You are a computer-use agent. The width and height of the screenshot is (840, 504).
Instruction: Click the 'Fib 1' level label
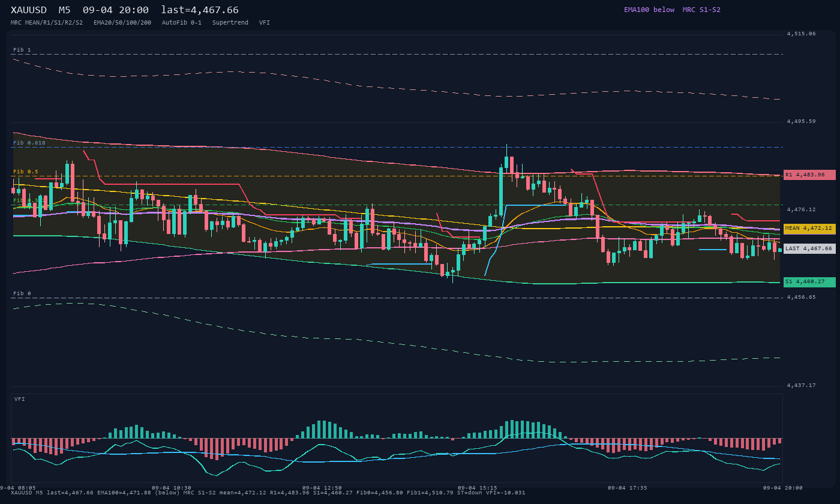pos(22,50)
